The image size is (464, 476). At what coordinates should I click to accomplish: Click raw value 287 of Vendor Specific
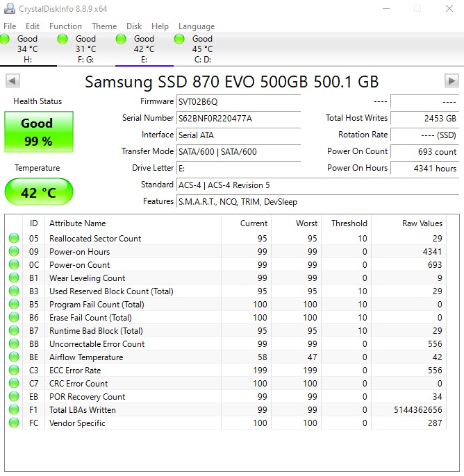(435, 423)
